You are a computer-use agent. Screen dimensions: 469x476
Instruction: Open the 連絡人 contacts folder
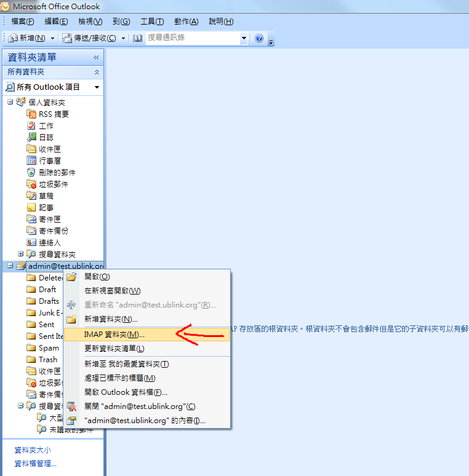point(49,242)
